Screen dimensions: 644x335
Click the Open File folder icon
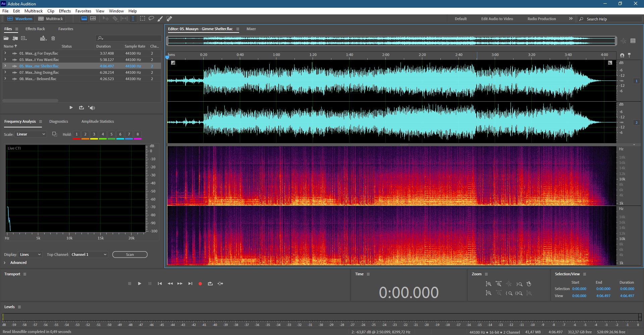pos(6,38)
